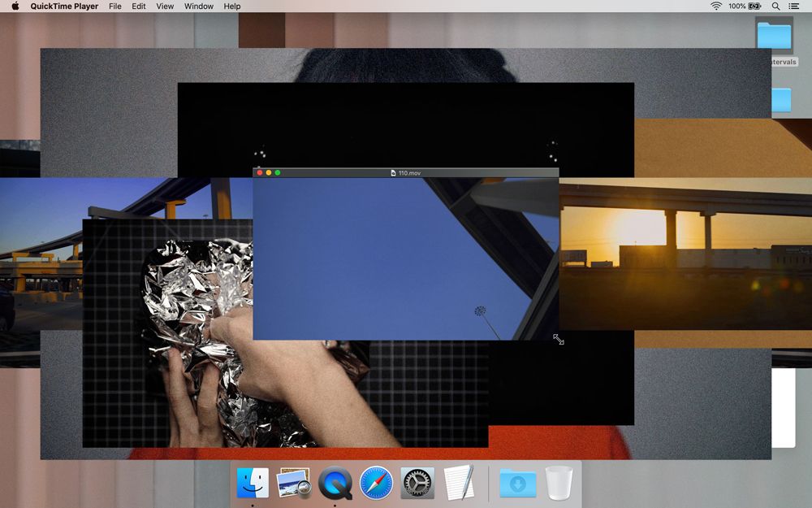This screenshot has height=508, width=812.
Task: Open the Window menu
Action: [x=199, y=7]
